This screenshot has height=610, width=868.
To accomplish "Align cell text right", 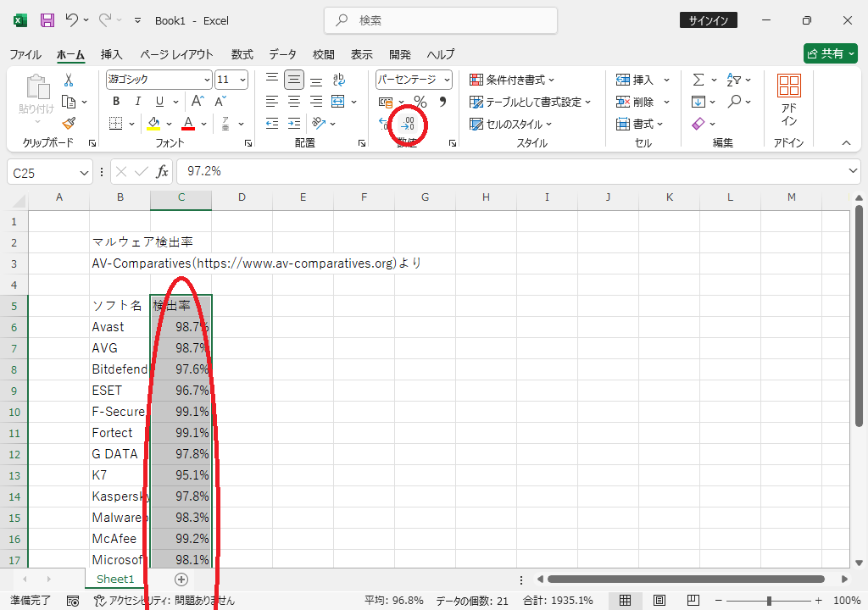I will (316, 102).
